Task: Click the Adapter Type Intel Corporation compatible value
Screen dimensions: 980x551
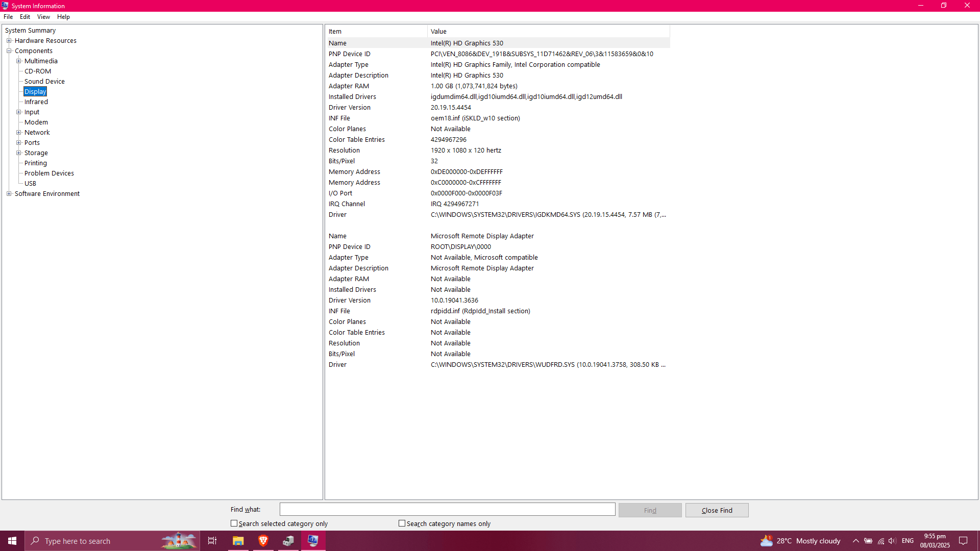Action: [515, 65]
